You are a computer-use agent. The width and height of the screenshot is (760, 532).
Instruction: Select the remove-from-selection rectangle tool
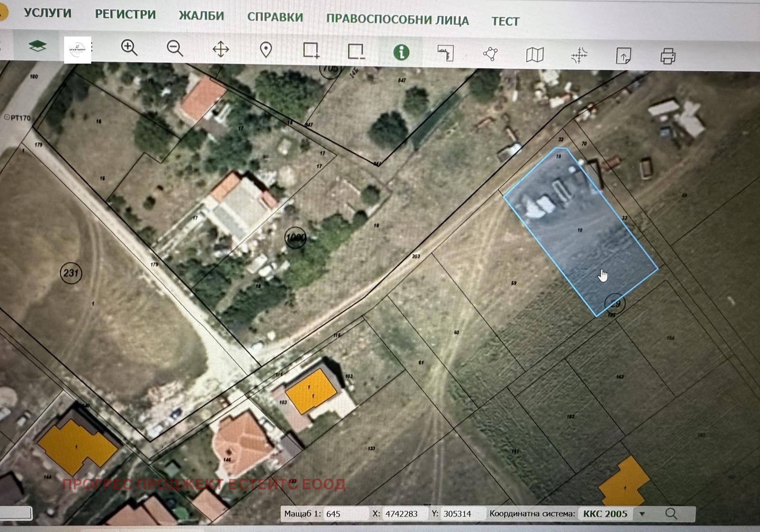356,51
